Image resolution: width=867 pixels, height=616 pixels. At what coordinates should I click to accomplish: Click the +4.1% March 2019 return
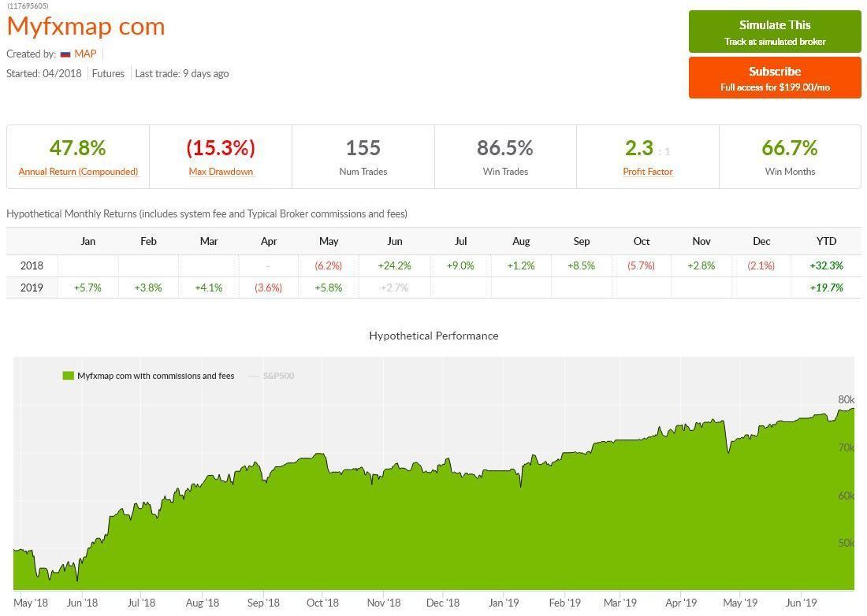(x=208, y=288)
